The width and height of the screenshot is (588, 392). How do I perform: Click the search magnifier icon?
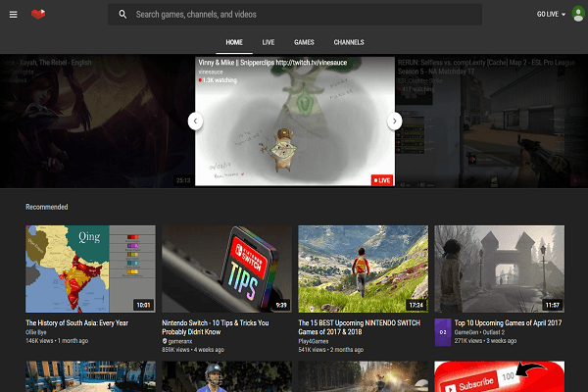[122, 15]
